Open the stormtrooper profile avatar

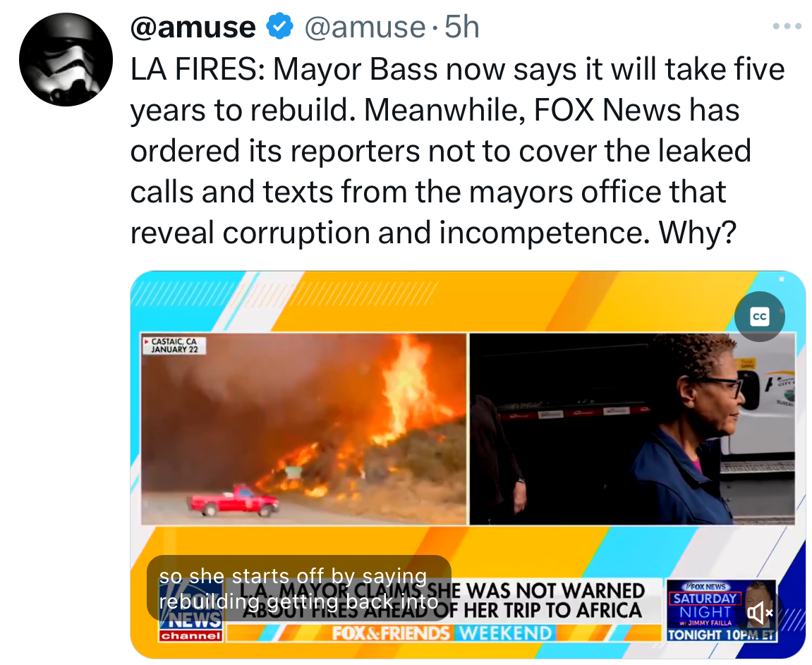tap(66, 59)
